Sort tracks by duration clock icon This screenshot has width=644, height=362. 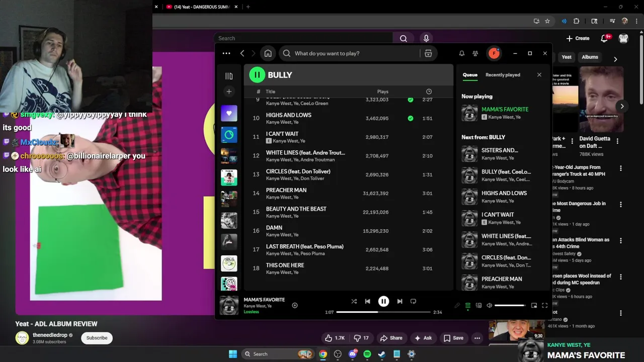(429, 92)
